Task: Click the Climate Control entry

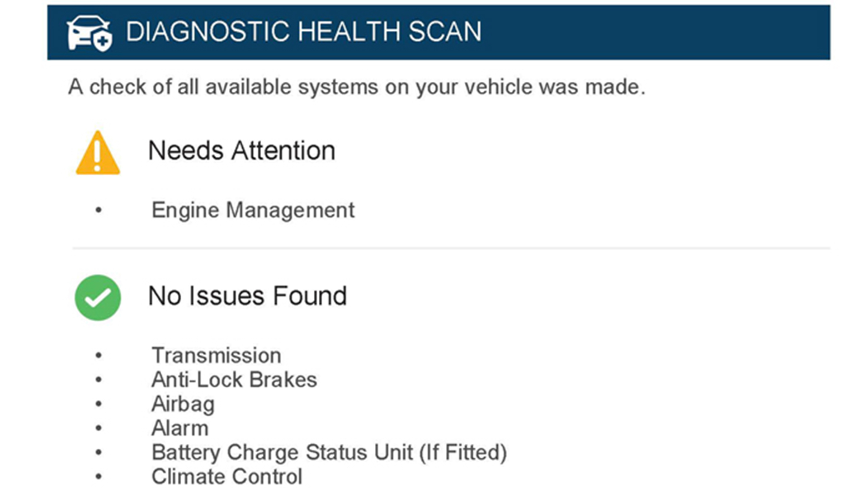Action: pyautogui.click(x=226, y=476)
